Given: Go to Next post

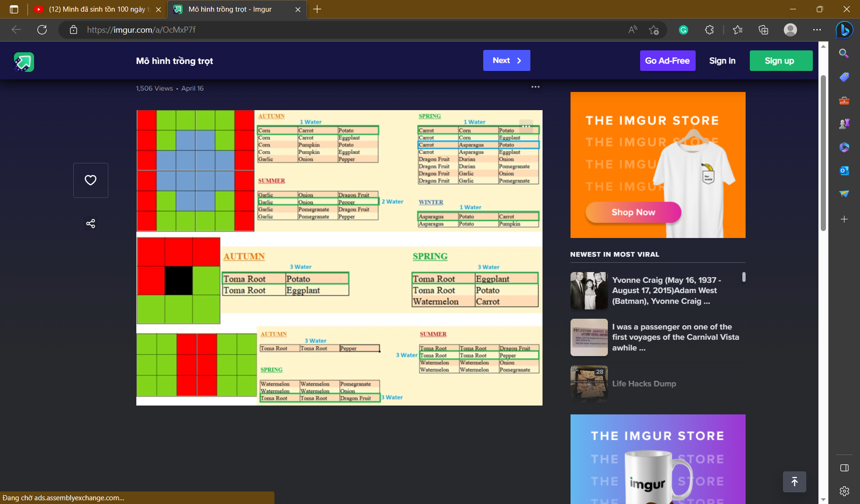Looking at the screenshot, I should point(506,61).
